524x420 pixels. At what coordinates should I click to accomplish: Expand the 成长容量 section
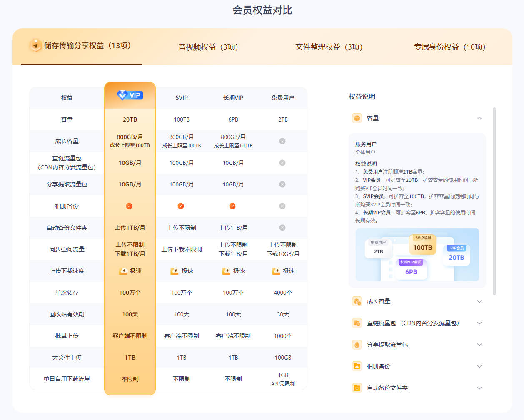pos(479,301)
